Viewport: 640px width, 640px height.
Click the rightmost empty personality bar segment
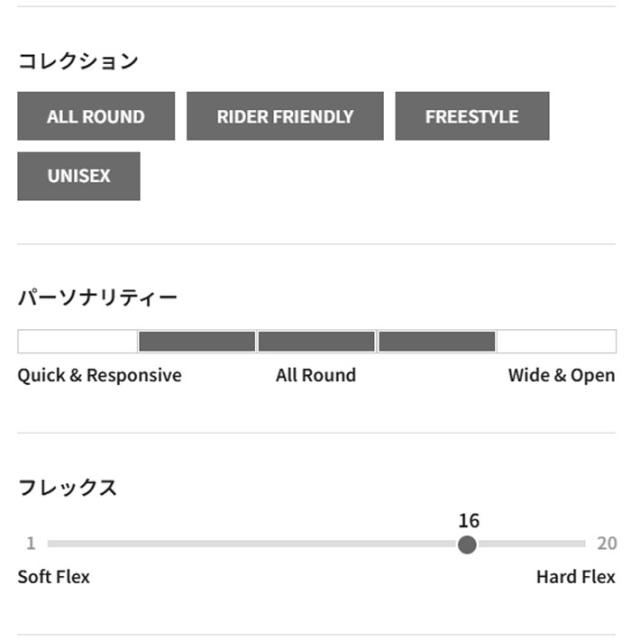click(556, 341)
